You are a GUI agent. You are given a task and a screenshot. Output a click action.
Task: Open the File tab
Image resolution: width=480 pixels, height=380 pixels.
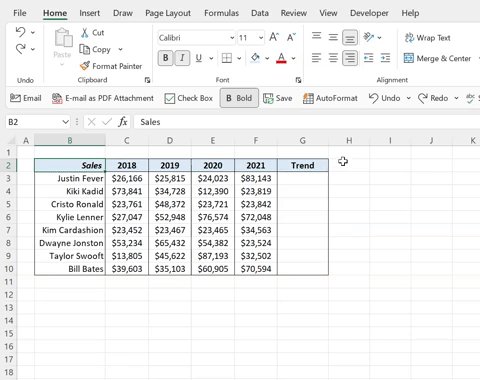click(x=20, y=13)
